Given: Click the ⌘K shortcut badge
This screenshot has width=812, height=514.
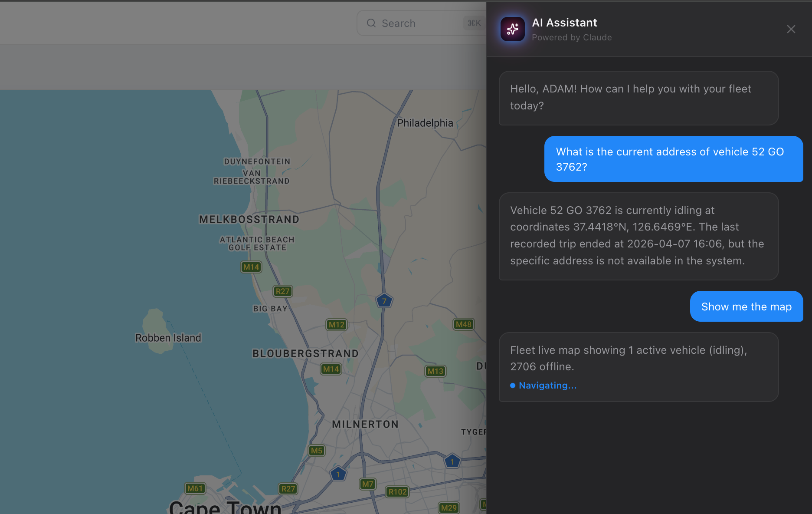Looking at the screenshot, I should 474,23.
